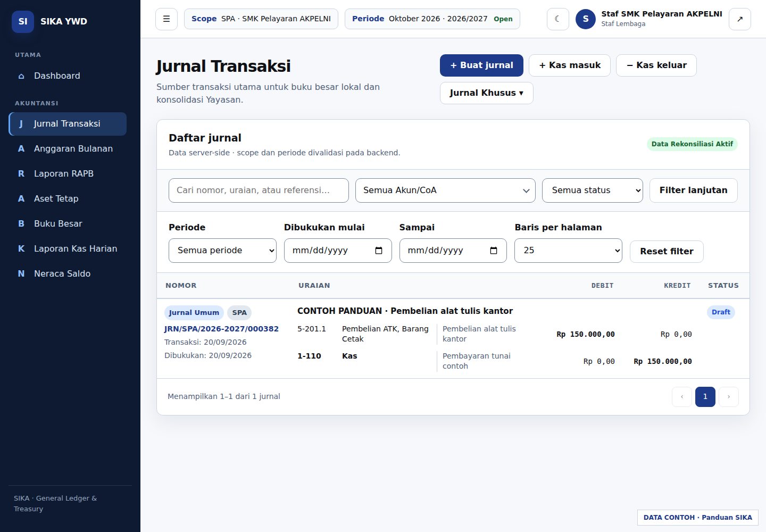Image resolution: width=766 pixels, height=532 pixels.
Task: Click the user avatar S circle
Action: [586, 19]
